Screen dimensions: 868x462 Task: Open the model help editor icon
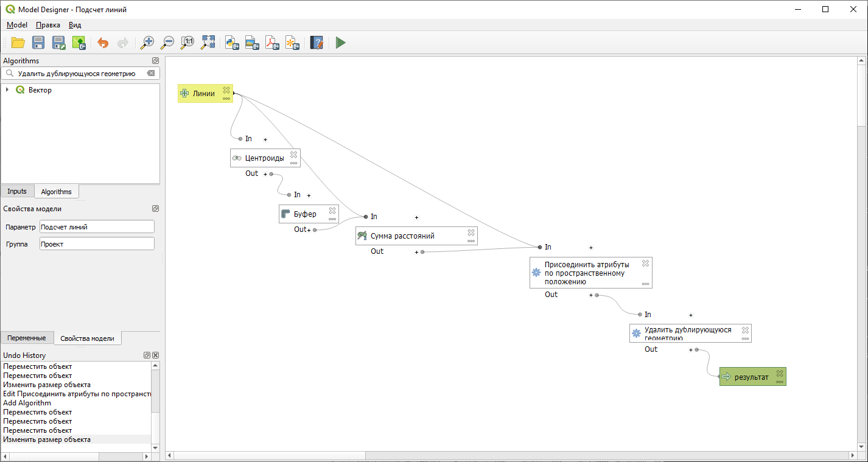(317, 43)
